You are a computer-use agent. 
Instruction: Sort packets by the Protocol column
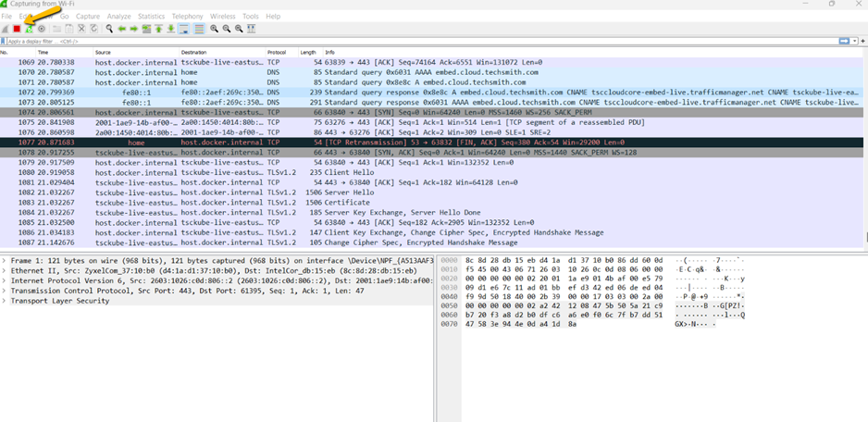277,53
